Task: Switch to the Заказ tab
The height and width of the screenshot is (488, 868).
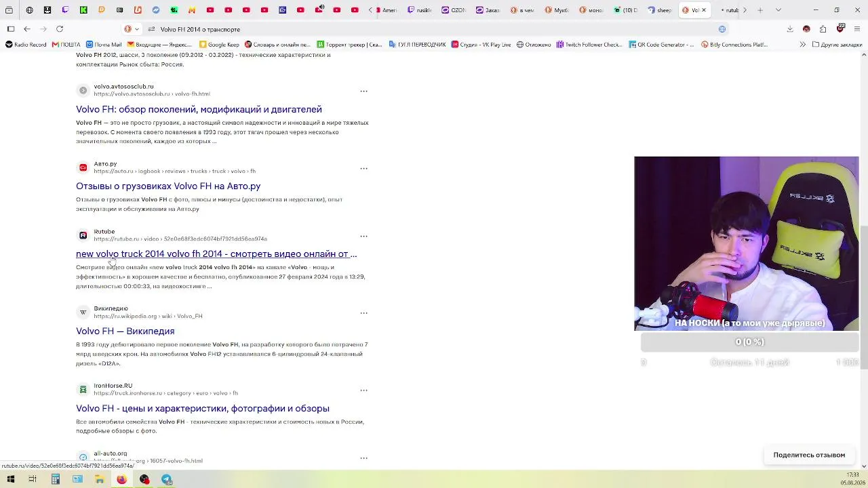Action: [x=488, y=10]
